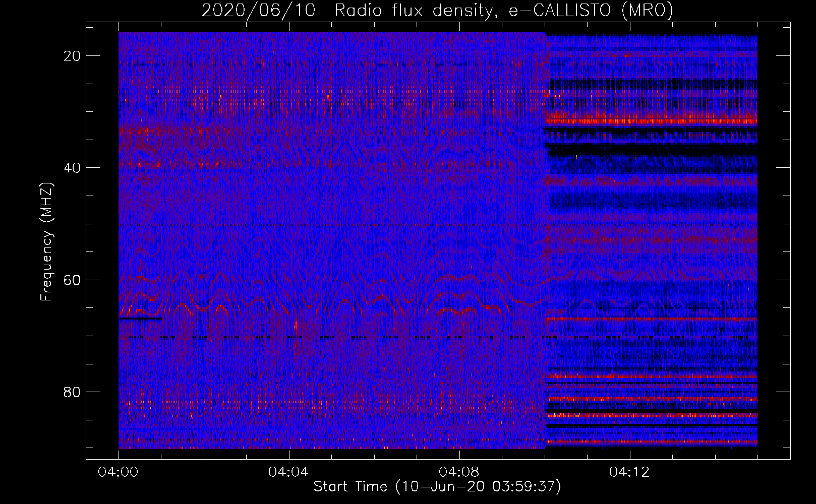The width and height of the screenshot is (816, 504).
Task: Click the 04:04 time tick label
Action: [x=288, y=472]
